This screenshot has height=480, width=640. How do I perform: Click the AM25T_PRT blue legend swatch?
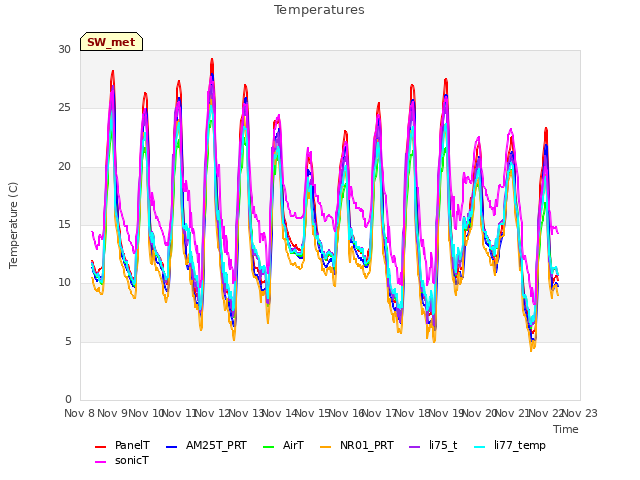(171, 447)
